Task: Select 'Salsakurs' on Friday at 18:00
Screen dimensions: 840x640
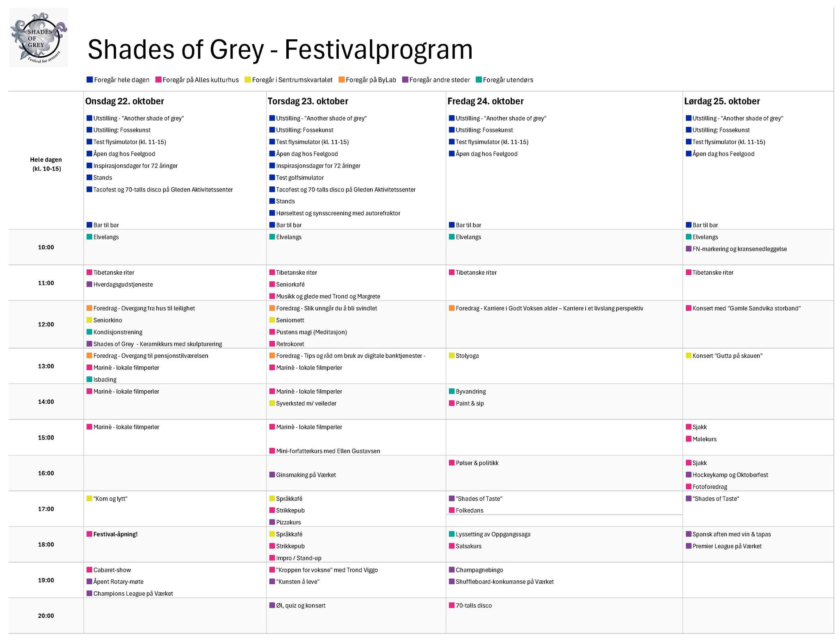Action: pos(468,546)
